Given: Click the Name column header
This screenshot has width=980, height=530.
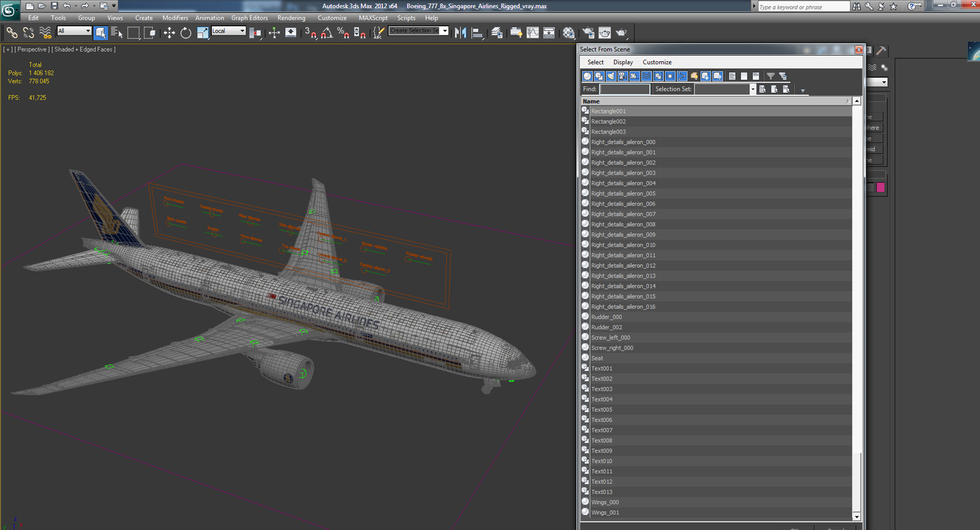Looking at the screenshot, I should pyautogui.click(x=716, y=101).
